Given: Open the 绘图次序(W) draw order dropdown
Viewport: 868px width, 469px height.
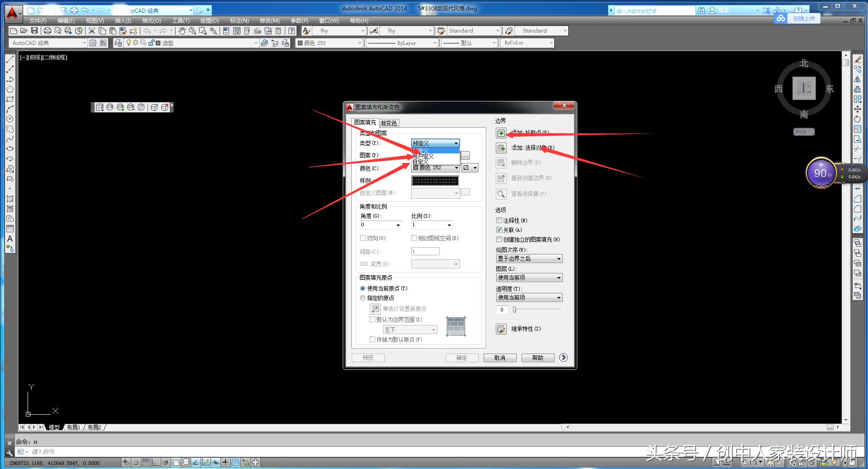Looking at the screenshot, I should click(x=559, y=258).
